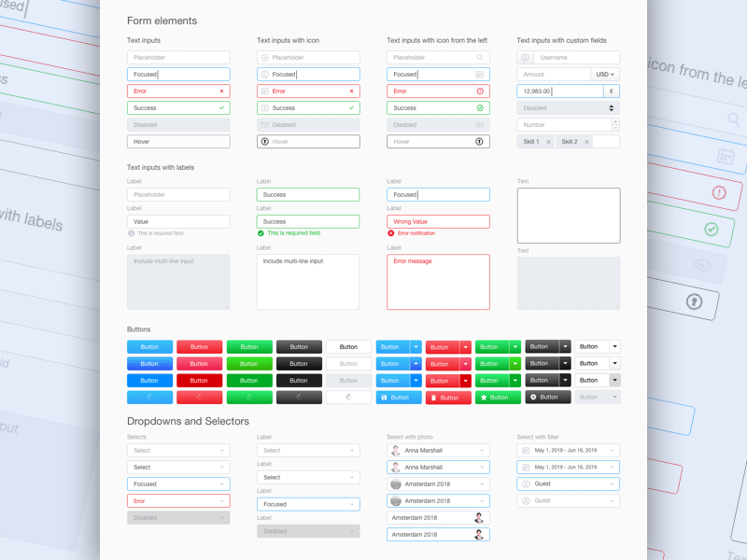Decrement the Number field stepper

(x=615, y=128)
